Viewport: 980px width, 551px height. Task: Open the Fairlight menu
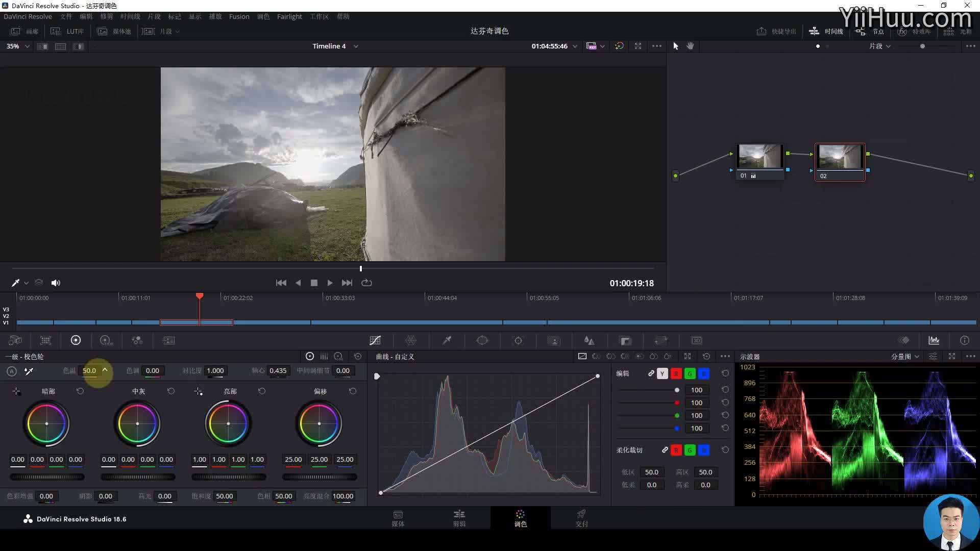(x=289, y=16)
